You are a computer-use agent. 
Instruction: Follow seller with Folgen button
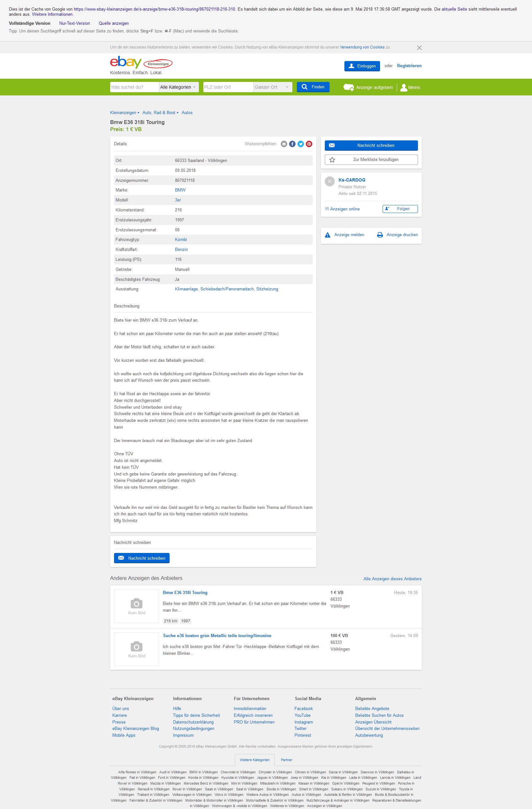[x=400, y=209]
